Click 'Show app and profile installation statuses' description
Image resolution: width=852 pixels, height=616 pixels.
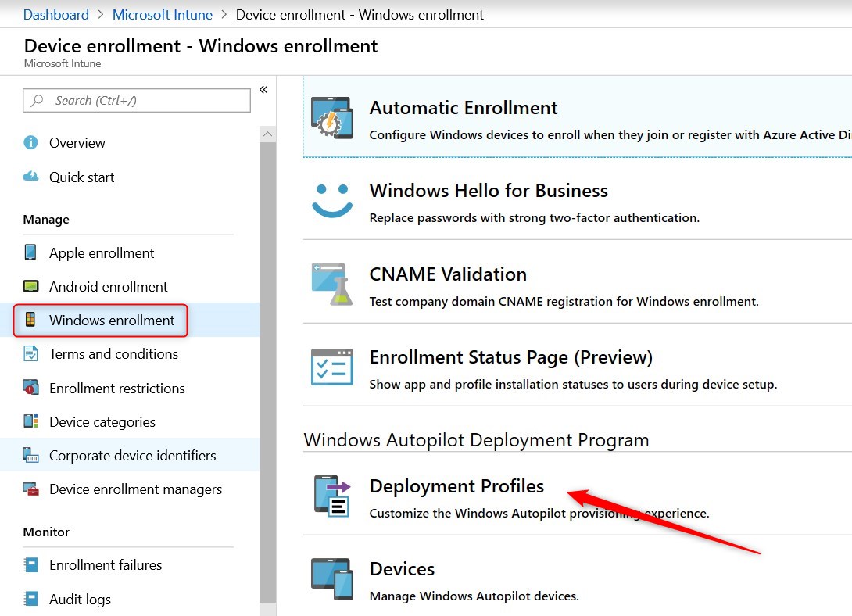point(573,384)
